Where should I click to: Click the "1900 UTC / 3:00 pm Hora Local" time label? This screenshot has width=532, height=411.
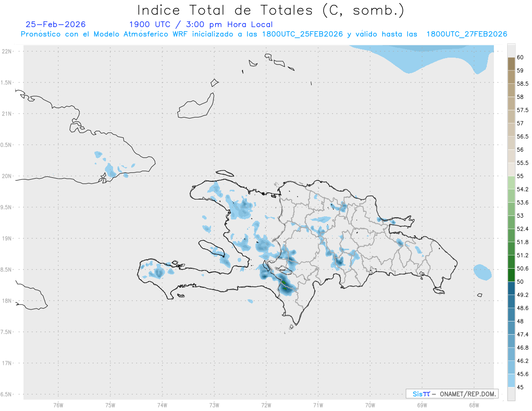point(201,25)
